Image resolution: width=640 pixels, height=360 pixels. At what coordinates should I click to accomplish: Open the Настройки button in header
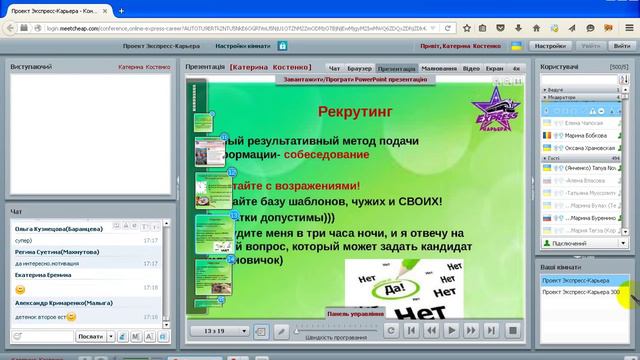[x=550, y=46]
